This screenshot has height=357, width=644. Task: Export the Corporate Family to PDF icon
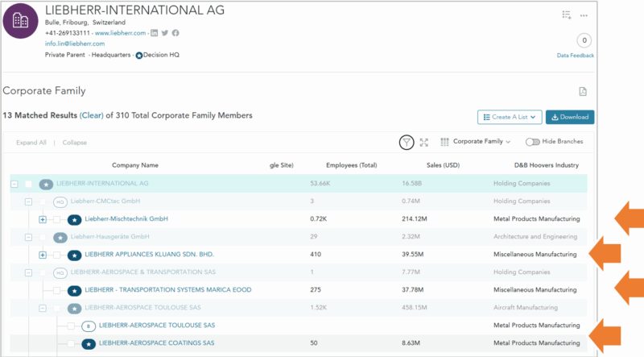click(583, 91)
